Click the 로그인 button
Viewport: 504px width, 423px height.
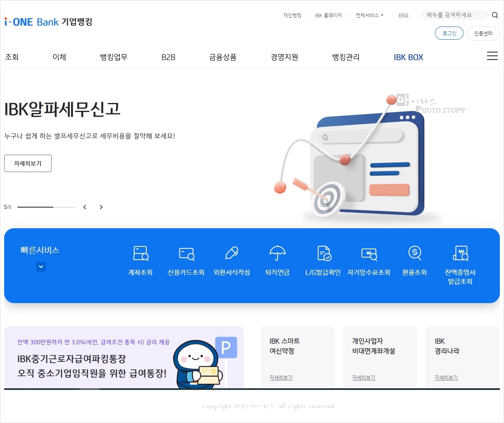tap(449, 33)
